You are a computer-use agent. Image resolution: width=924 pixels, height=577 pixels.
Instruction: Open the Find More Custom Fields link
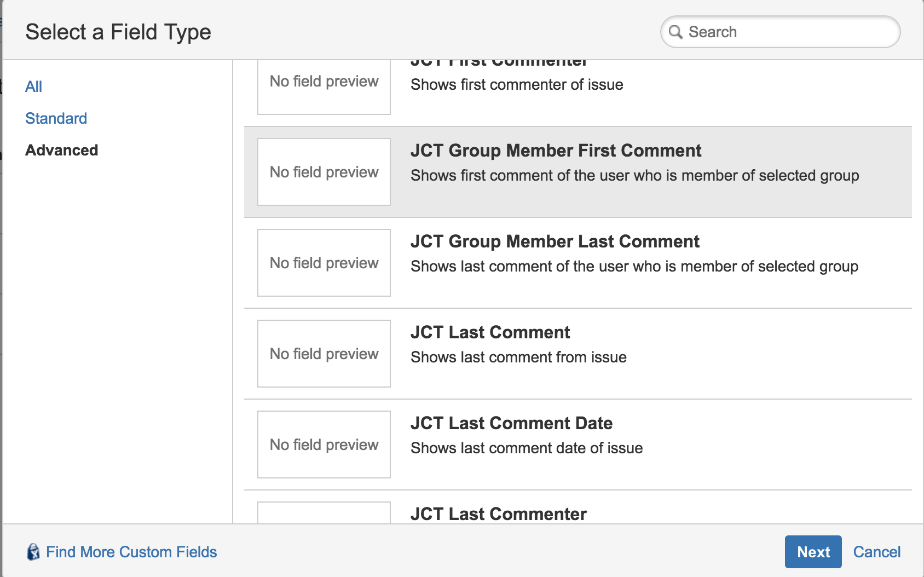tap(131, 552)
